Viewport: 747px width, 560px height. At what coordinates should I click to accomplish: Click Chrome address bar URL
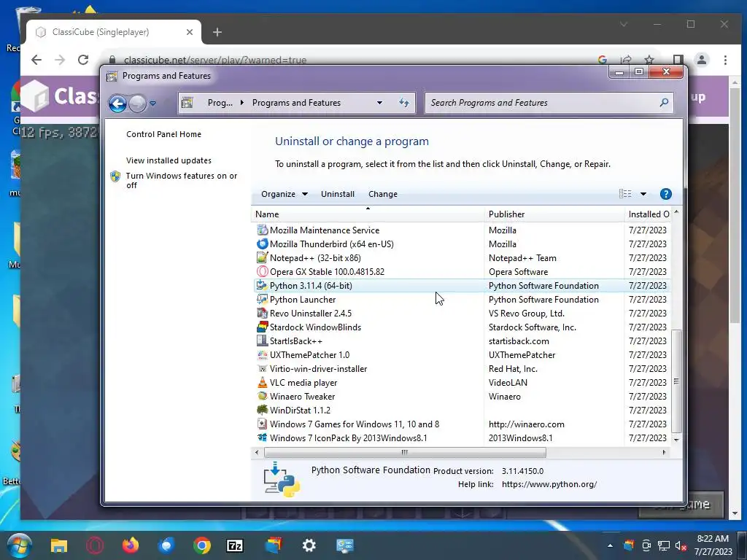[215, 60]
